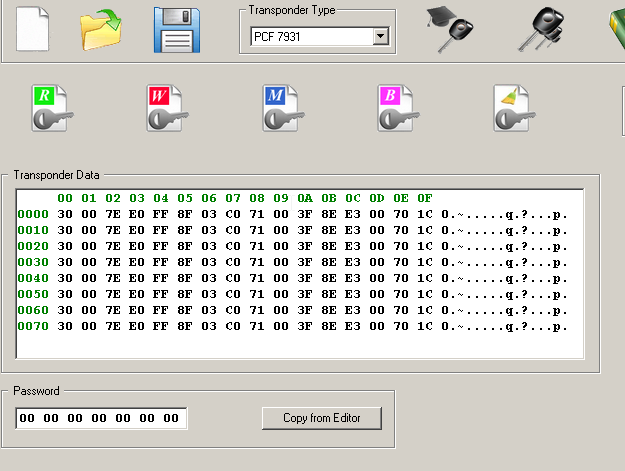
Task: Select row address 0030 in hex editor
Action: tap(33, 262)
